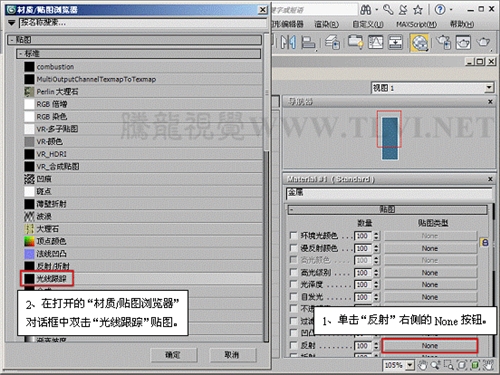
Task: Select the Pan hand tool
Action: tap(423, 365)
